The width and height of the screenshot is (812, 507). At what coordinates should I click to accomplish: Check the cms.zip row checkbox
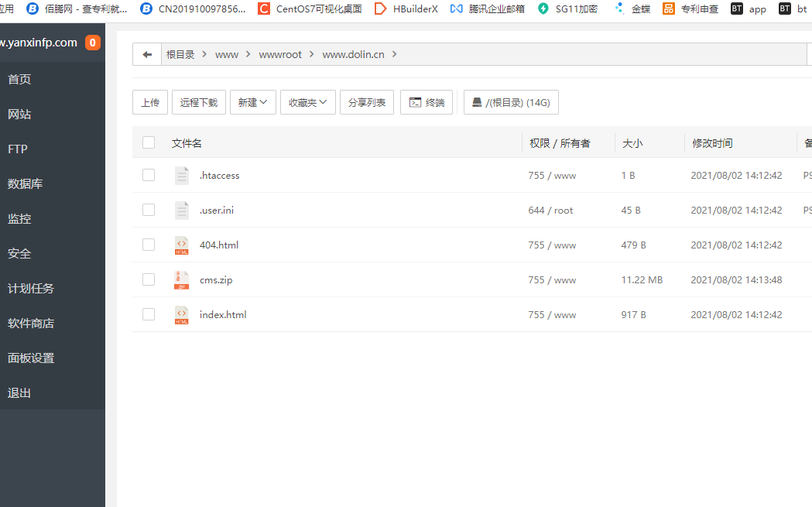149,279
